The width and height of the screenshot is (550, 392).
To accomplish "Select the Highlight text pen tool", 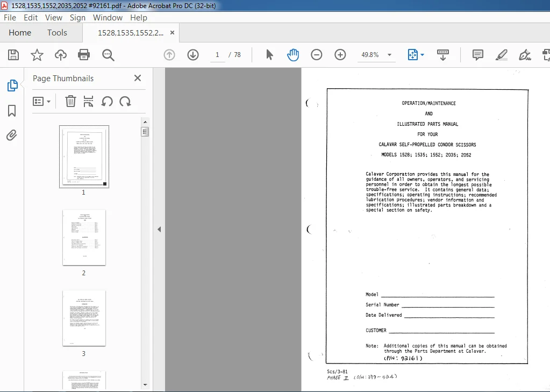I will [x=501, y=55].
